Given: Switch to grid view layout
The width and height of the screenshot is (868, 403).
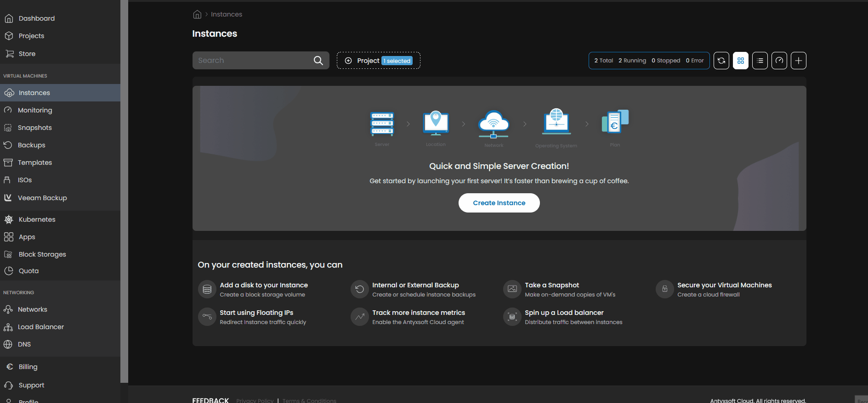Looking at the screenshot, I should (x=740, y=61).
